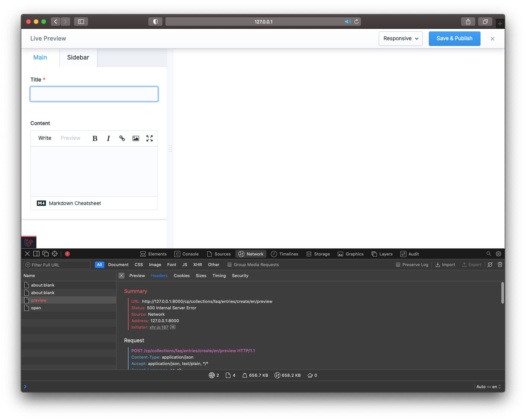This screenshot has width=526, height=420.
Task: Open the Safari share menu
Action: coord(468,22)
